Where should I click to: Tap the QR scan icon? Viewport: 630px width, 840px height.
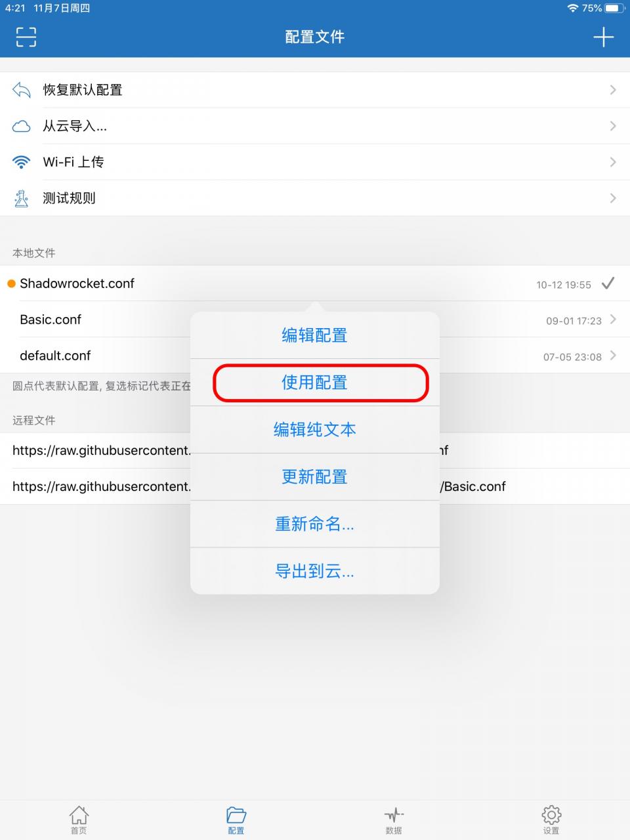26,37
